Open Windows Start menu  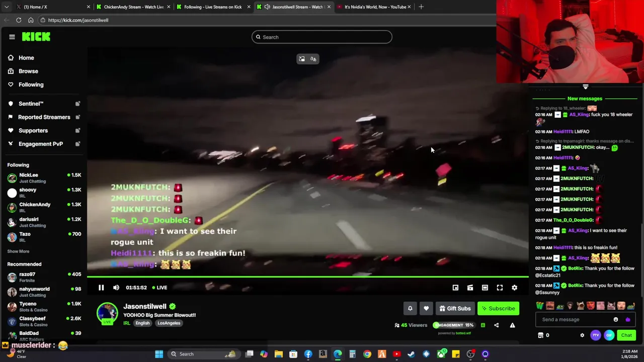click(159, 354)
